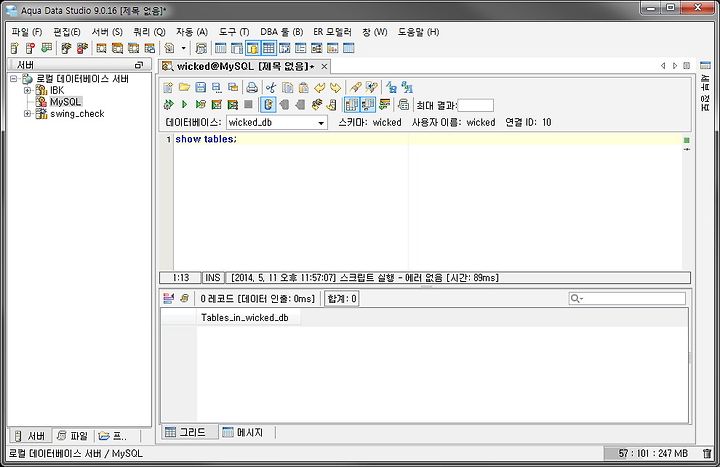
Task: Select the 파일 tab at bottom of sidebar
Action: coord(73,435)
